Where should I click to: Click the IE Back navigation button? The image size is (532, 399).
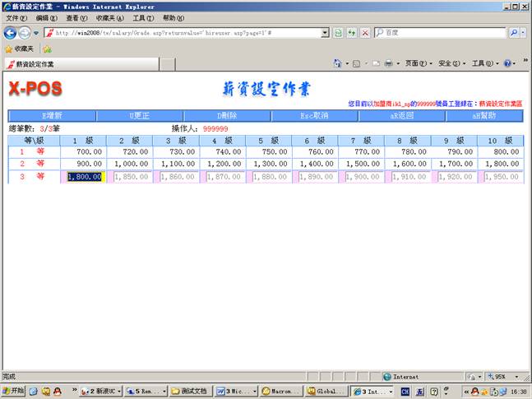coord(10,32)
